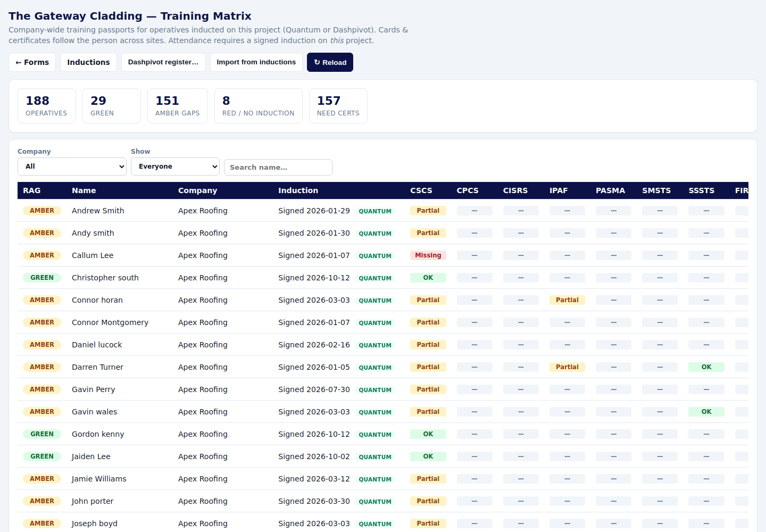Click the IPAF column header
Image resolution: width=766 pixels, height=532 pixels.
(x=559, y=190)
